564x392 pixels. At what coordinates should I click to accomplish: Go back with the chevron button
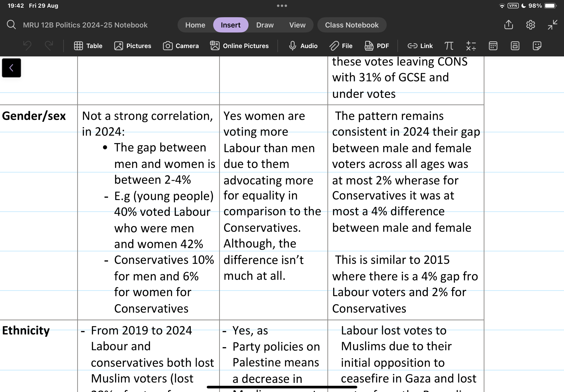pos(11,68)
